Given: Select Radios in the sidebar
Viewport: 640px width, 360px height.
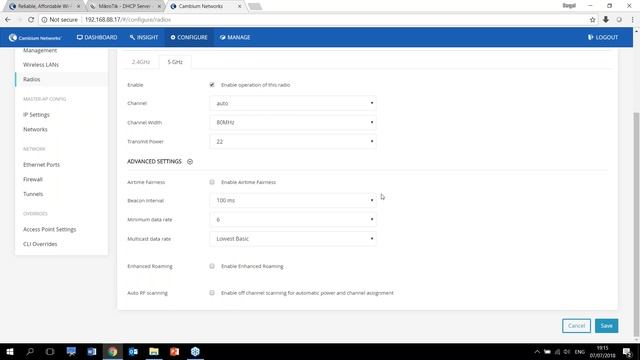Looking at the screenshot, I should point(31,79).
